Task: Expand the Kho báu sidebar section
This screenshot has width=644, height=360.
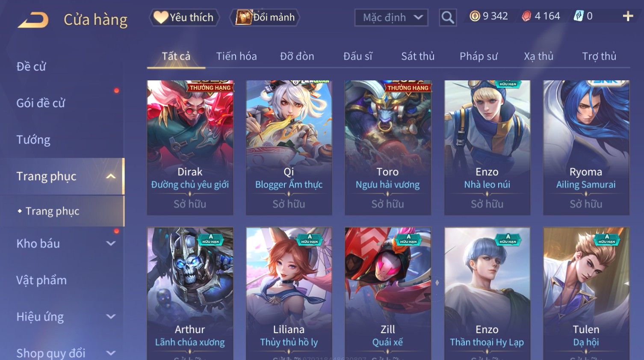Action: click(111, 244)
